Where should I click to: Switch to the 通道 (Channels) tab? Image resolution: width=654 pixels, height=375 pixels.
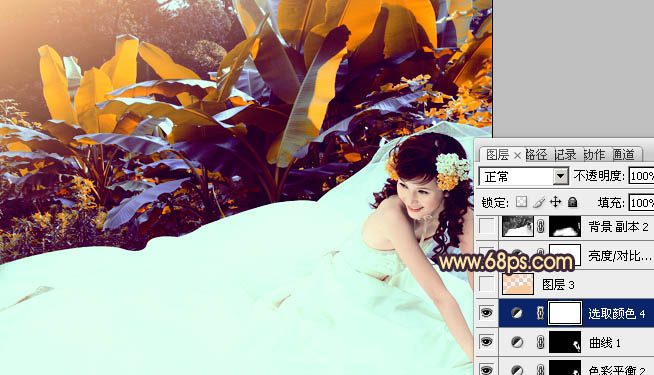click(623, 155)
